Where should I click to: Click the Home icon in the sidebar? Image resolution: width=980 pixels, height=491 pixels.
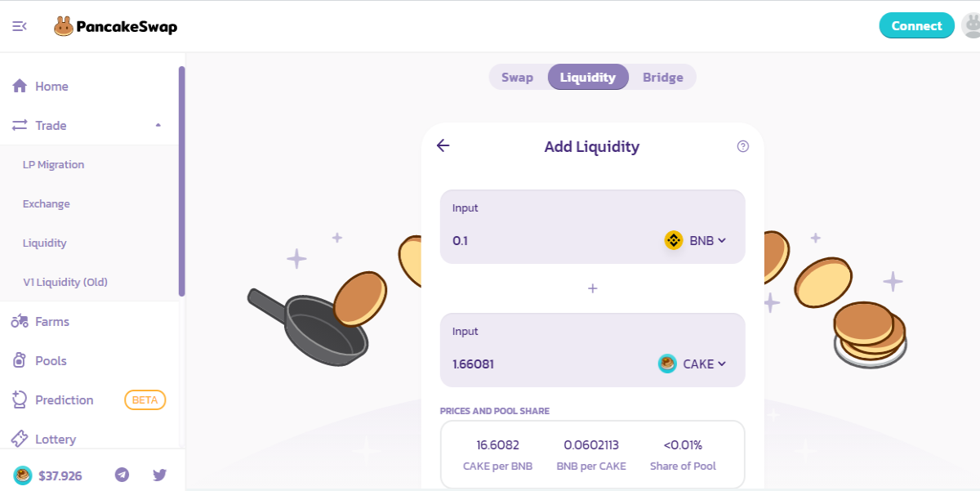pos(20,86)
